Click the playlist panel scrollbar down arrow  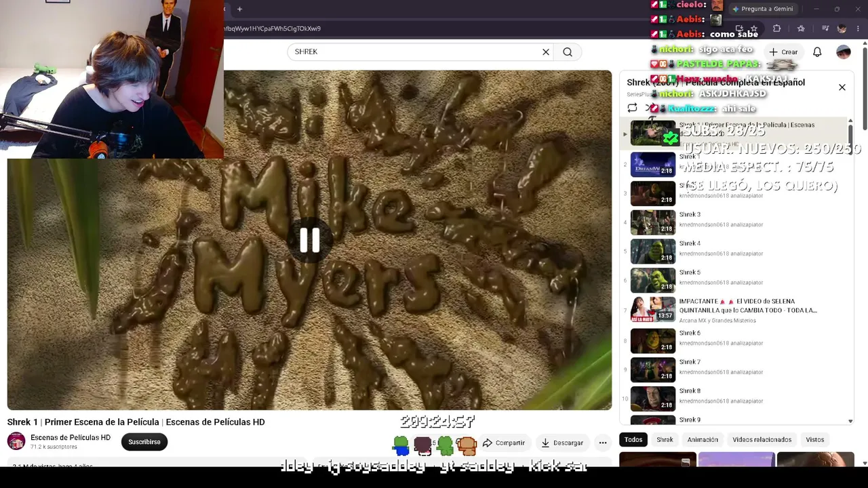[850, 421]
